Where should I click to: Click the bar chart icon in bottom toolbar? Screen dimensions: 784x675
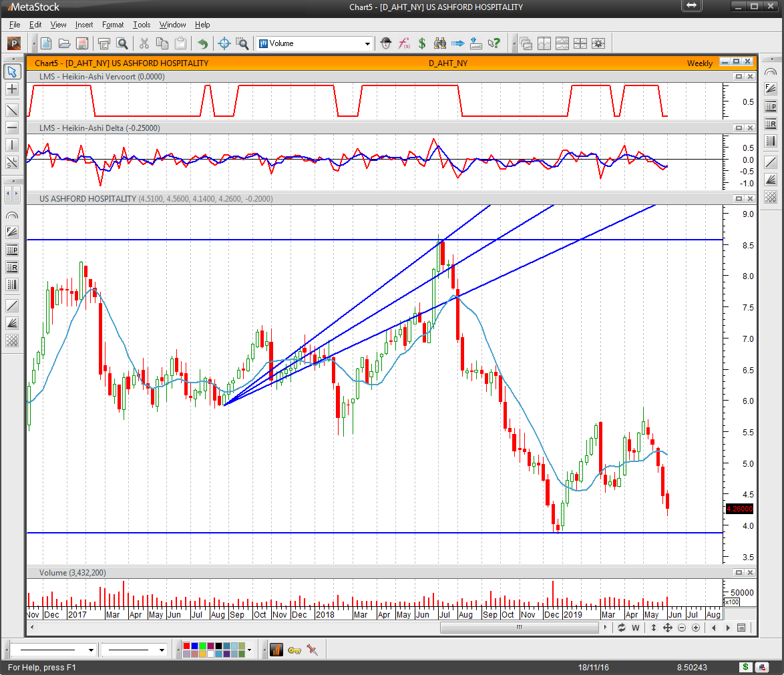pyautogui.click(x=276, y=650)
